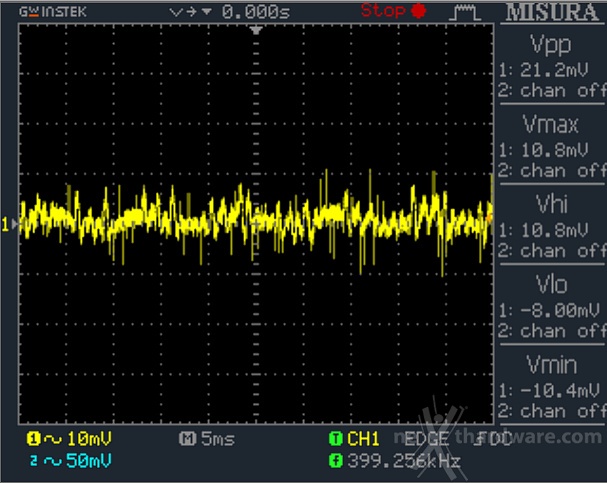Click the trigger position arrow above the grid
The image size is (607, 483).
click(x=256, y=30)
